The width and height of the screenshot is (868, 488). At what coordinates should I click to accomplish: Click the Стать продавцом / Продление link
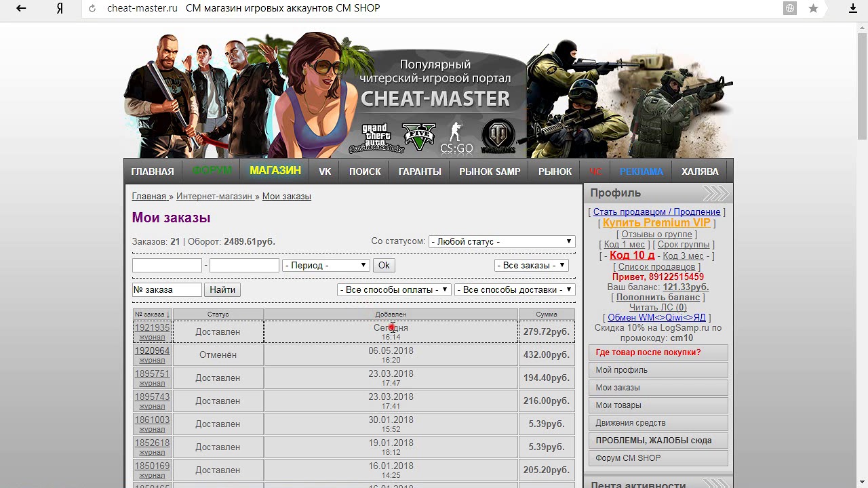click(656, 211)
